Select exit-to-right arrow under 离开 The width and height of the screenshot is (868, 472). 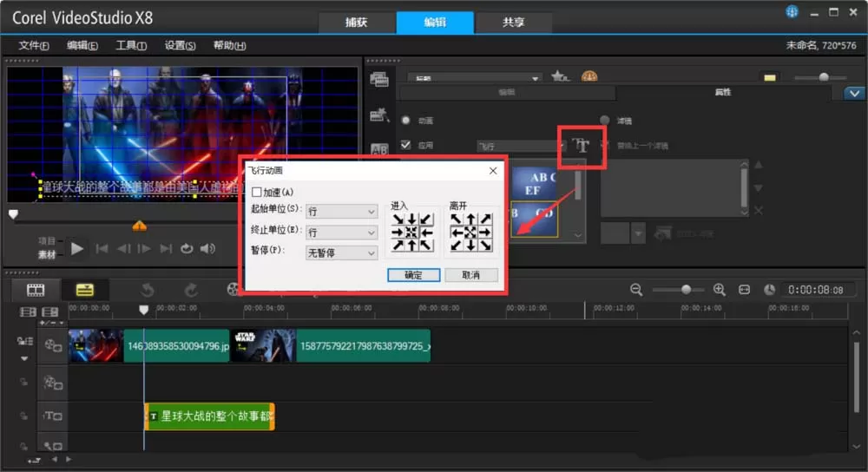(484, 233)
